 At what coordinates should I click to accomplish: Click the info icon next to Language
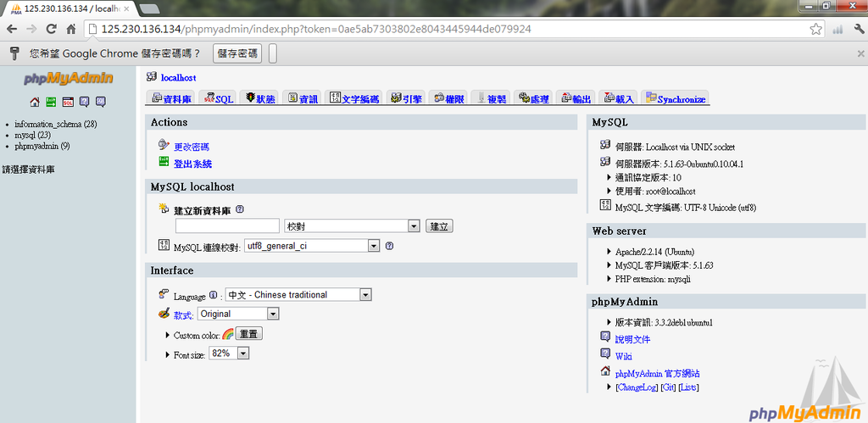point(213,295)
